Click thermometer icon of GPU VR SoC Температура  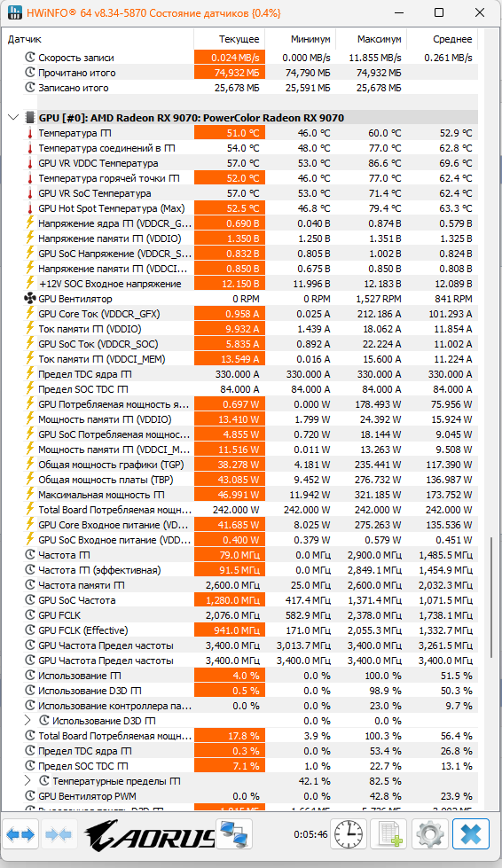[30, 193]
